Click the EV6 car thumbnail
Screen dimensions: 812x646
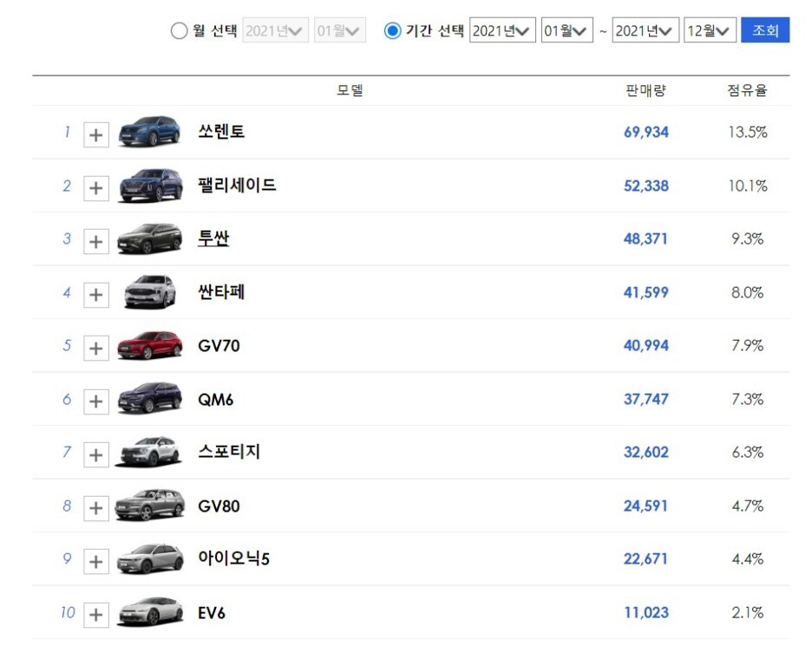point(150,612)
